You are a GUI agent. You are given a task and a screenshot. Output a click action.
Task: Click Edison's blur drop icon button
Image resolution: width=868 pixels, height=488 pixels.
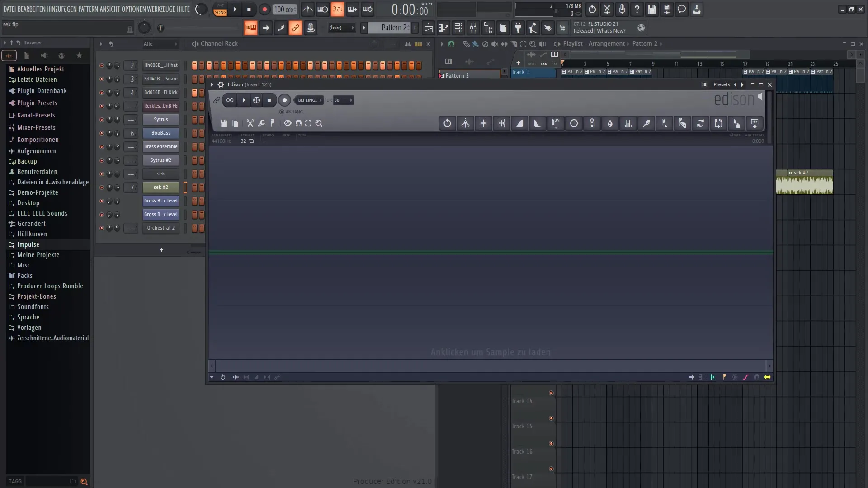[610, 123]
